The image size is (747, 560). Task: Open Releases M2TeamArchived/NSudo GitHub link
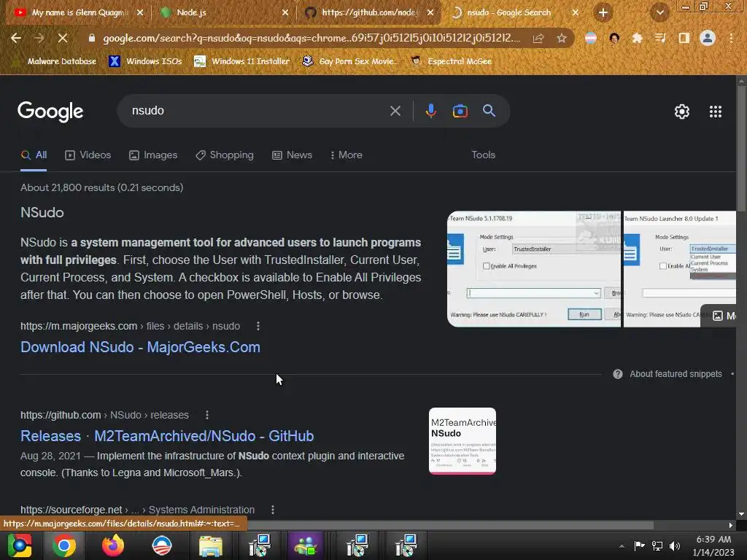[x=167, y=436]
